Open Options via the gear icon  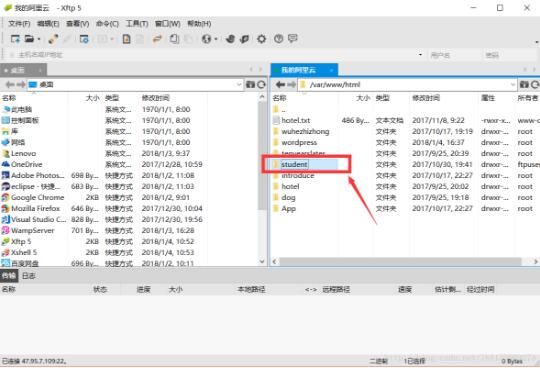click(261, 39)
